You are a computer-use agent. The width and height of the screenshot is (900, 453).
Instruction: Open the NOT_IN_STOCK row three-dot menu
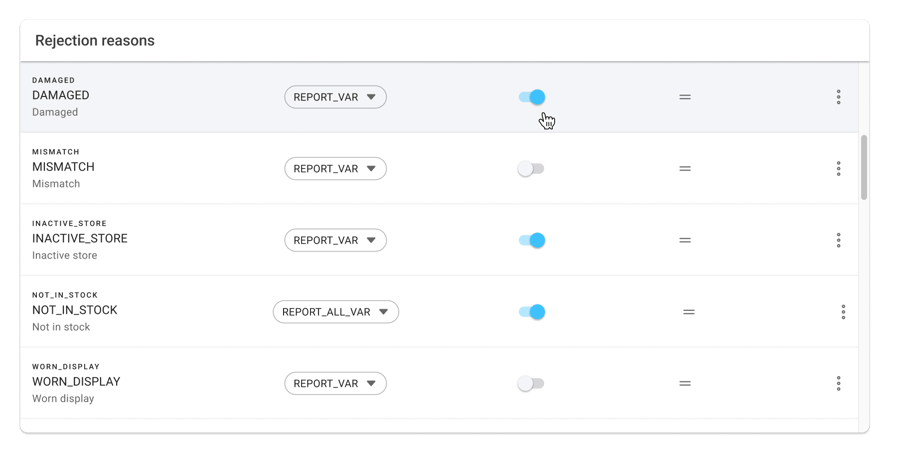pos(843,312)
